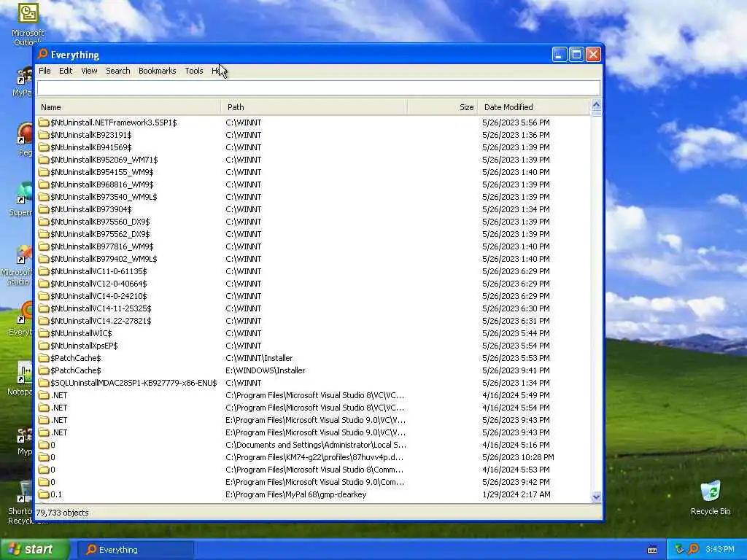Click date 5/26/2023 9:42 PM
This screenshot has width=747, height=560.
[516, 482]
